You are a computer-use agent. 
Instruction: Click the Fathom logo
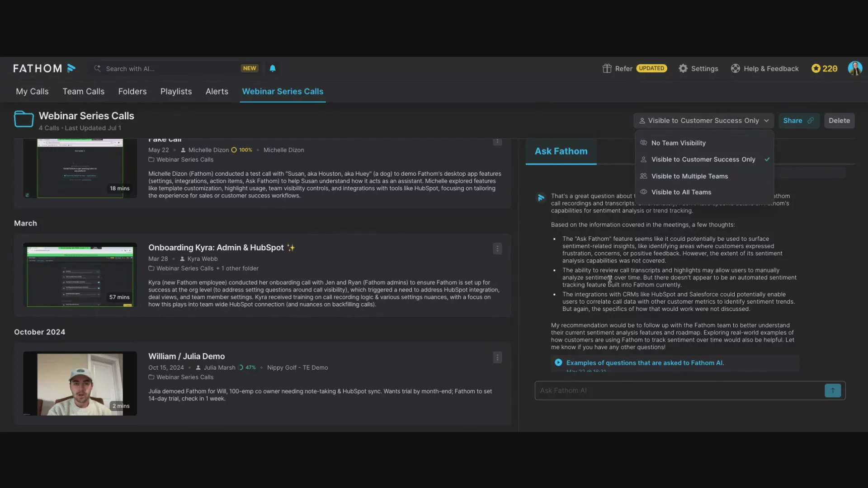(44, 68)
